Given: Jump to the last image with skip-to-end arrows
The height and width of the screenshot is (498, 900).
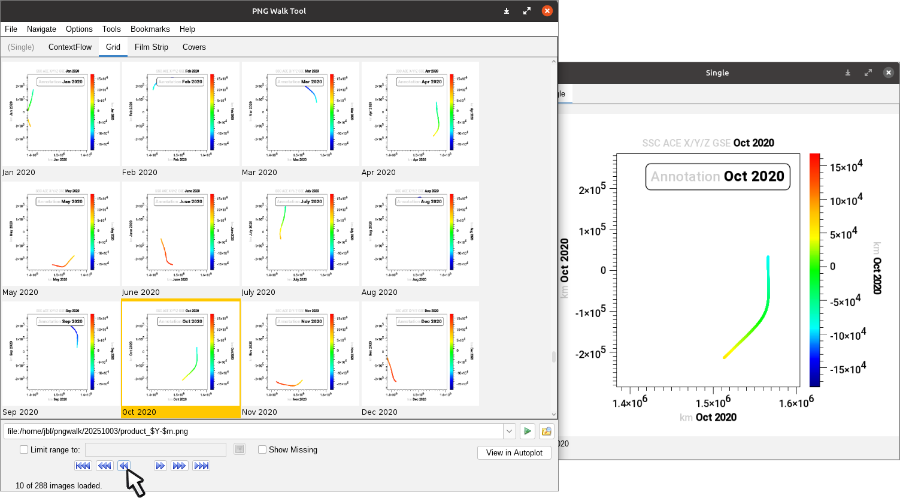Looking at the screenshot, I should (201, 465).
